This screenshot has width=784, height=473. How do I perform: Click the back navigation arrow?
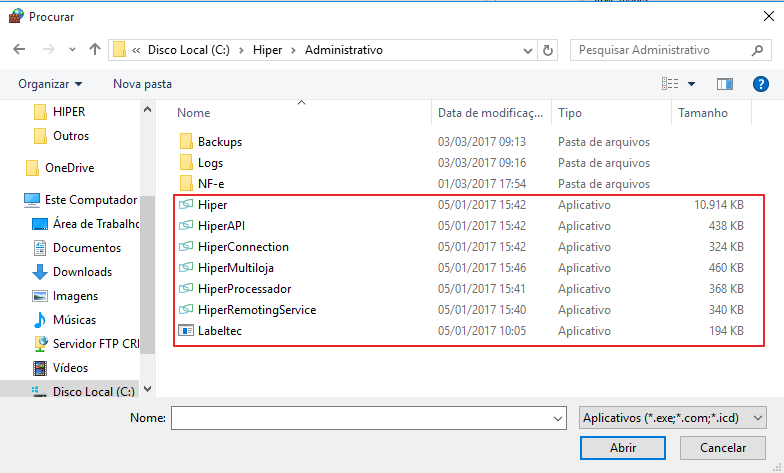(19, 50)
